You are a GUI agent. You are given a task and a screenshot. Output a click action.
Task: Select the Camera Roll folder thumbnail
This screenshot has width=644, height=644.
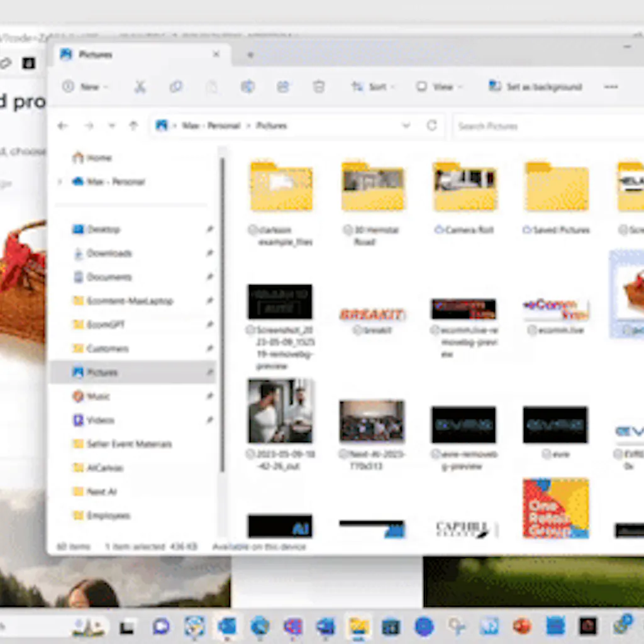464,187
